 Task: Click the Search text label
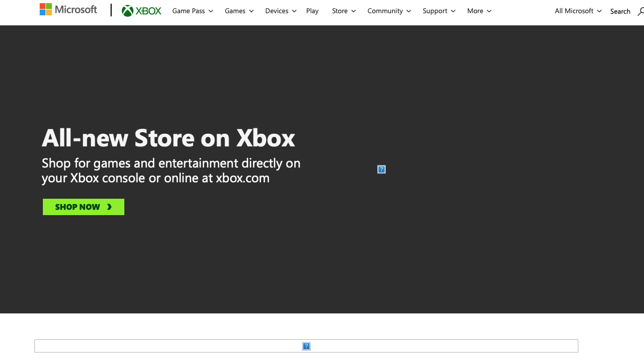620,11
